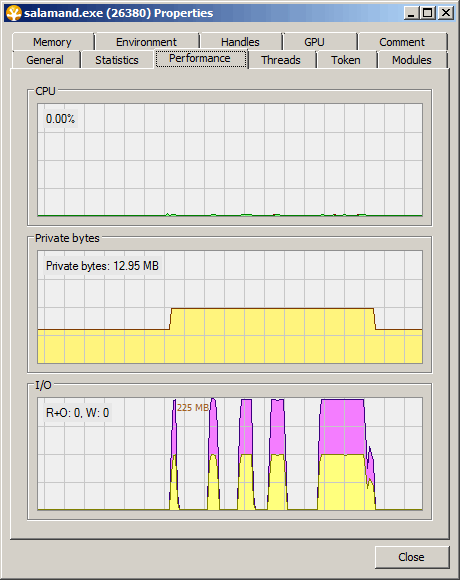Maximize the Properties window
This screenshot has width=460, height=580.
pos(427,13)
